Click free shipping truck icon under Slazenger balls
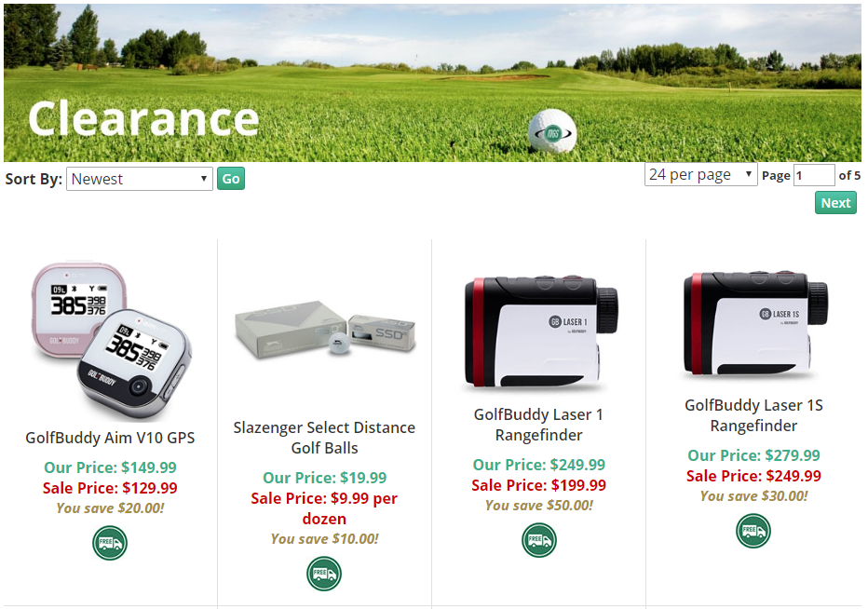This screenshot has height=609, width=868. (324, 574)
